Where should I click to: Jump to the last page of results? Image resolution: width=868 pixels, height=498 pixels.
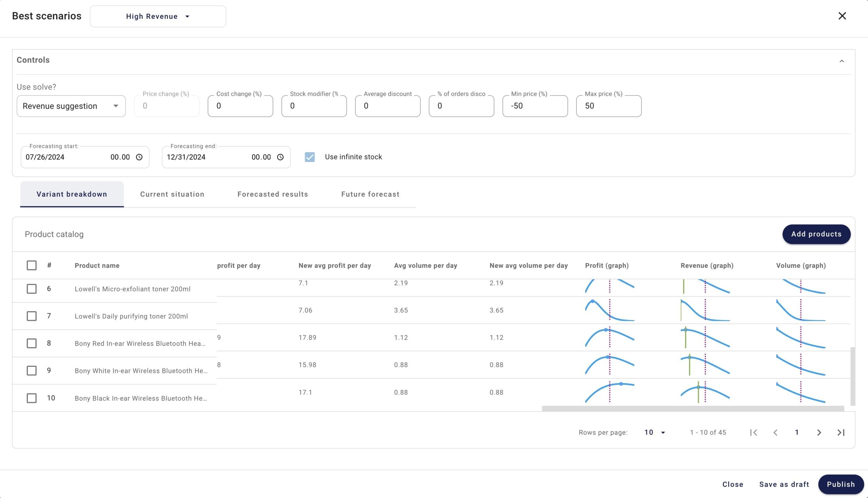pyautogui.click(x=841, y=432)
